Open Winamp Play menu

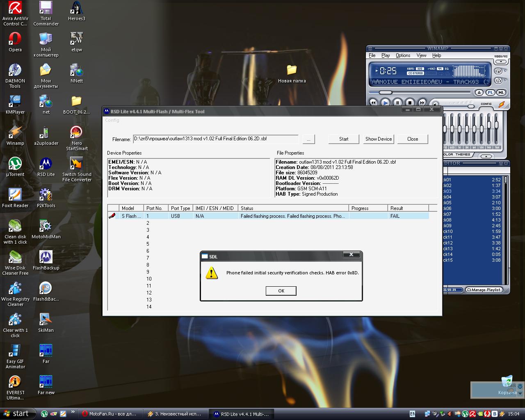coord(386,55)
